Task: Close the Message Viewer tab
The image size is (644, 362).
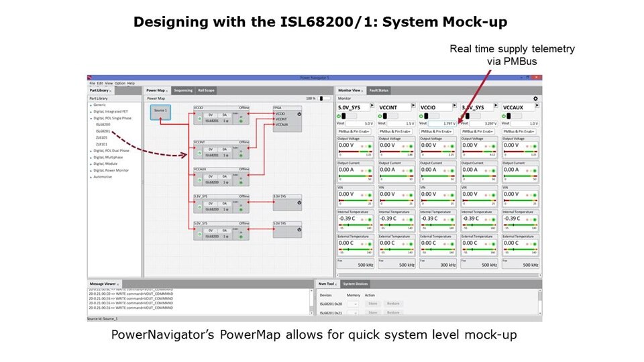Action: point(118,284)
